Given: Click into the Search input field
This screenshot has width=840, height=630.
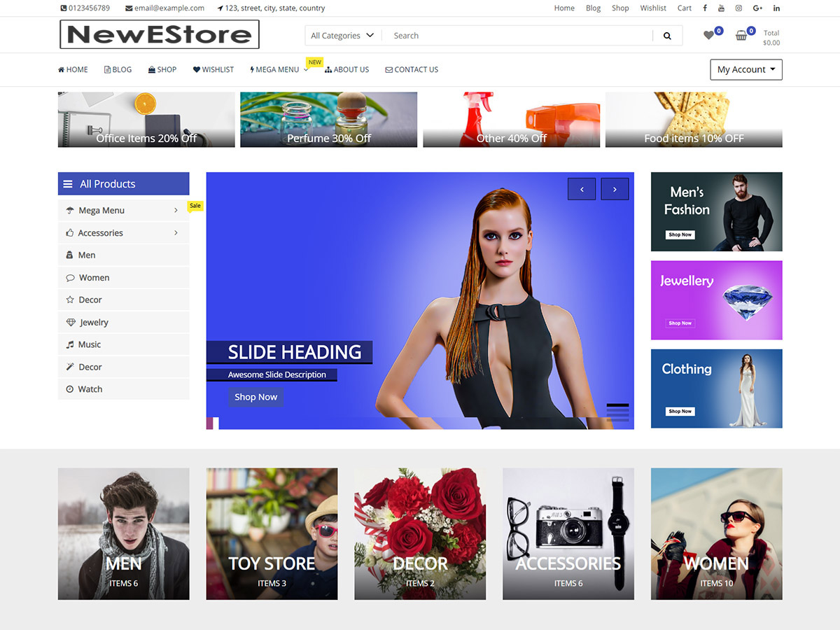Looking at the screenshot, I should coord(518,36).
